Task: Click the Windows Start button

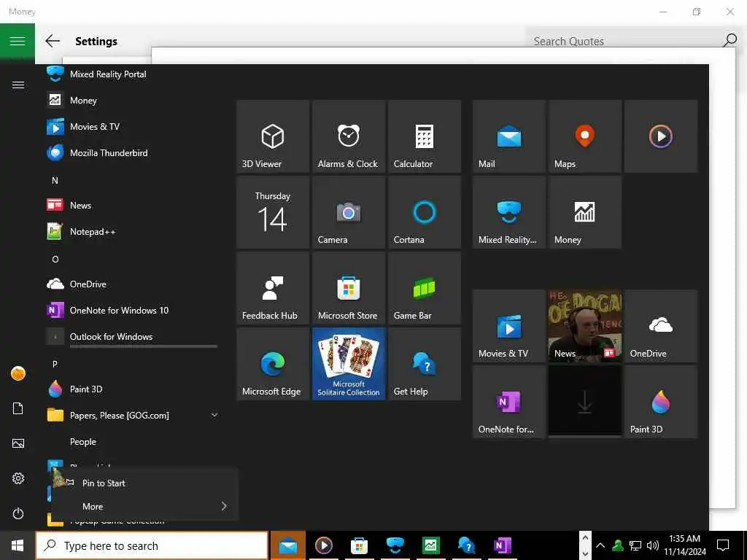Action: [18, 545]
